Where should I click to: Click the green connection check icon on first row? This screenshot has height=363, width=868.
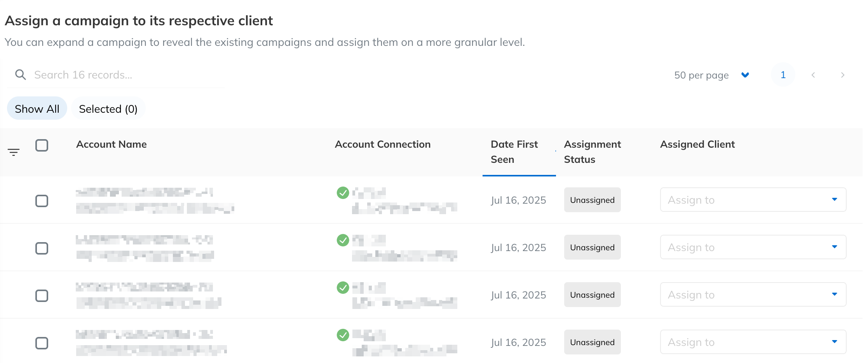click(343, 193)
